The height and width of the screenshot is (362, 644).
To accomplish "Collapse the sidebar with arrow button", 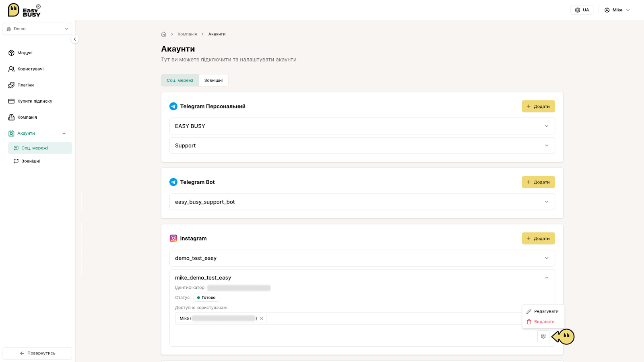I will 75,39.
